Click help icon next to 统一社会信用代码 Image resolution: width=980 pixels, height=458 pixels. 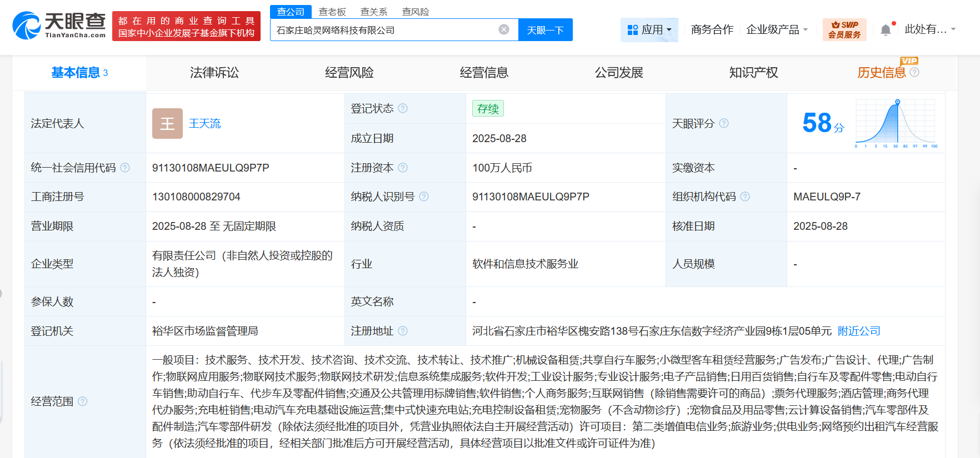(x=125, y=168)
